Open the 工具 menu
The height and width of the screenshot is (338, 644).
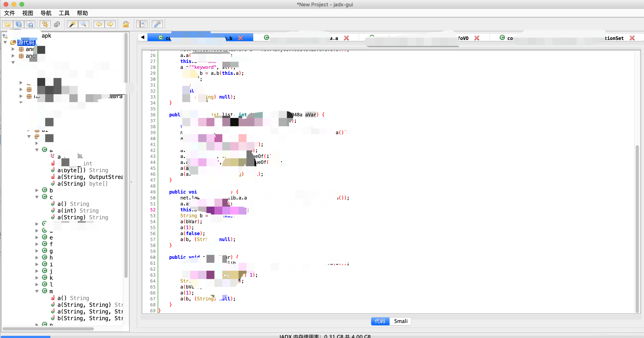click(64, 13)
